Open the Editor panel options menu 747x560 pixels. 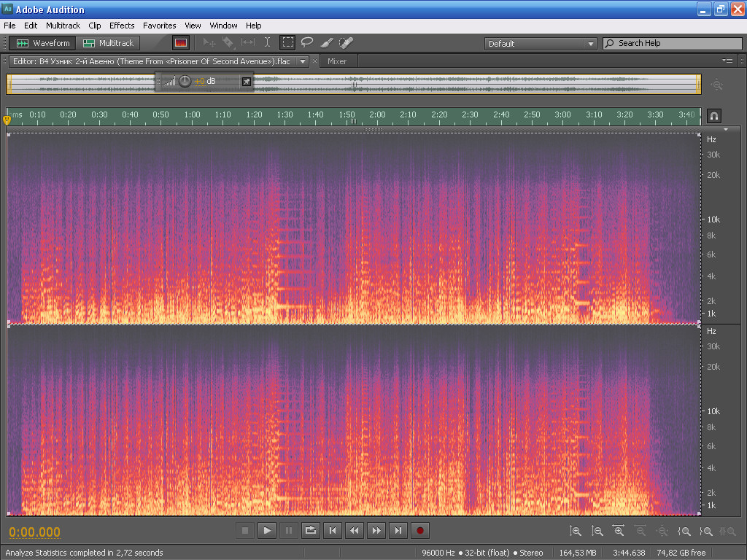[727, 61]
